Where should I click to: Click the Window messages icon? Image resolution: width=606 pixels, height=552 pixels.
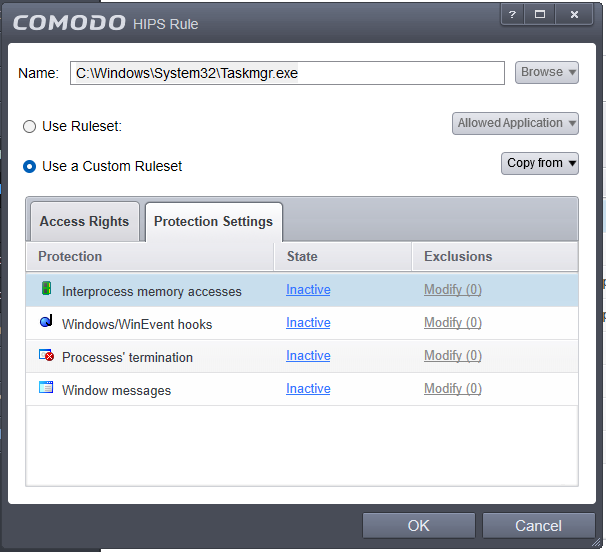point(46,389)
